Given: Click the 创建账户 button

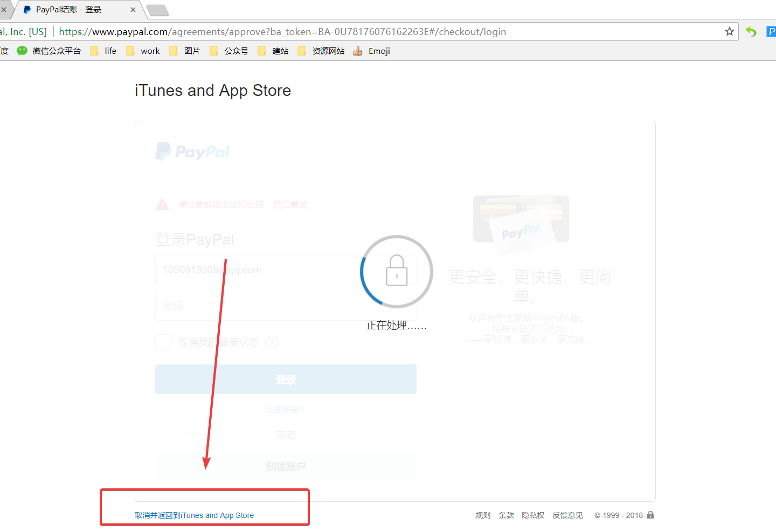Looking at the screenshot, I should tap(286, 466).
